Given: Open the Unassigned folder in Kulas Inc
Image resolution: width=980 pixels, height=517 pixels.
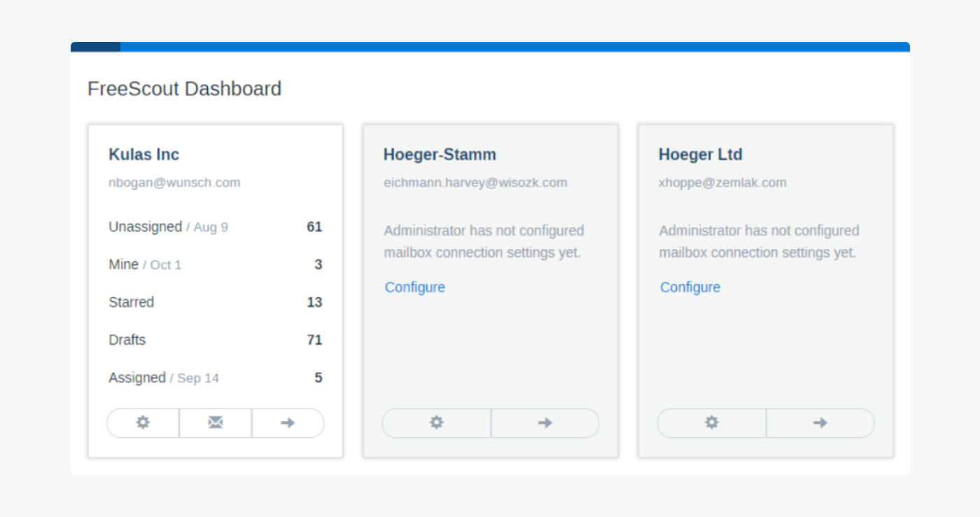Looking at the screenshot, I should point(216,227).
